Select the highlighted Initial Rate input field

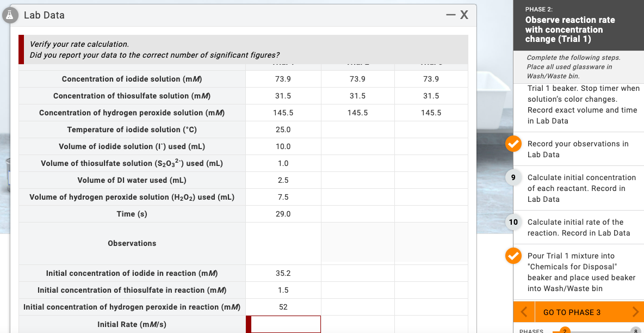click(283, 324)
